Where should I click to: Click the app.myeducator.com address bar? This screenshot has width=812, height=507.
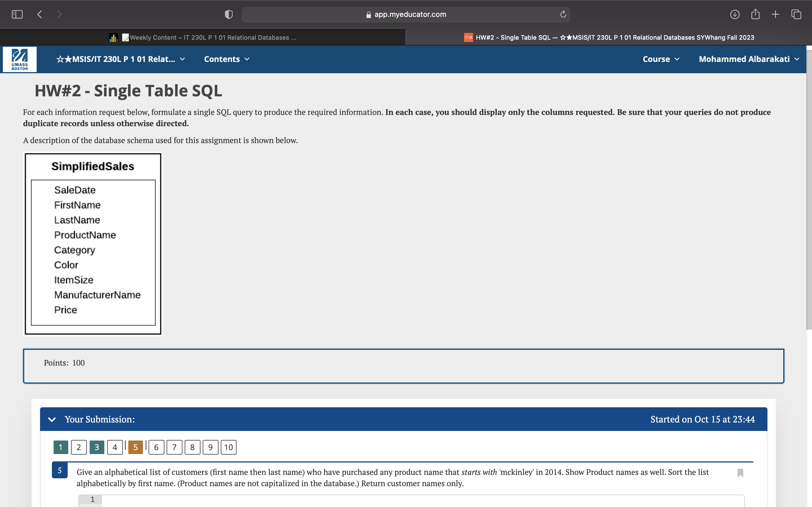coord(406,14)
